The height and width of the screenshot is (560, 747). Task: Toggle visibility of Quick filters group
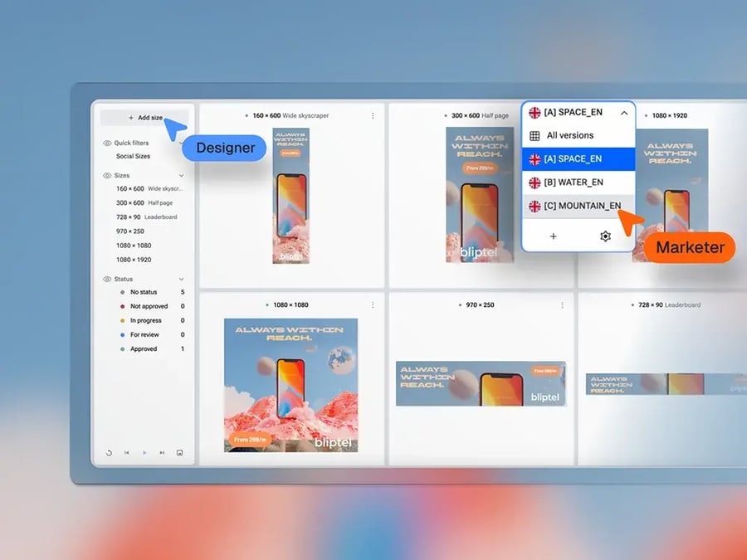point(109,142)
